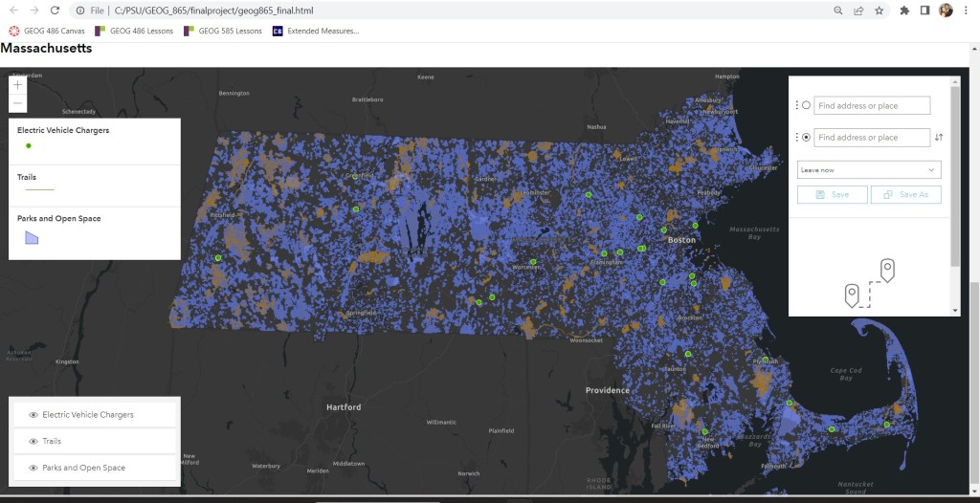
Task: Hide the Trails layer
Action: tap(33, 442)
